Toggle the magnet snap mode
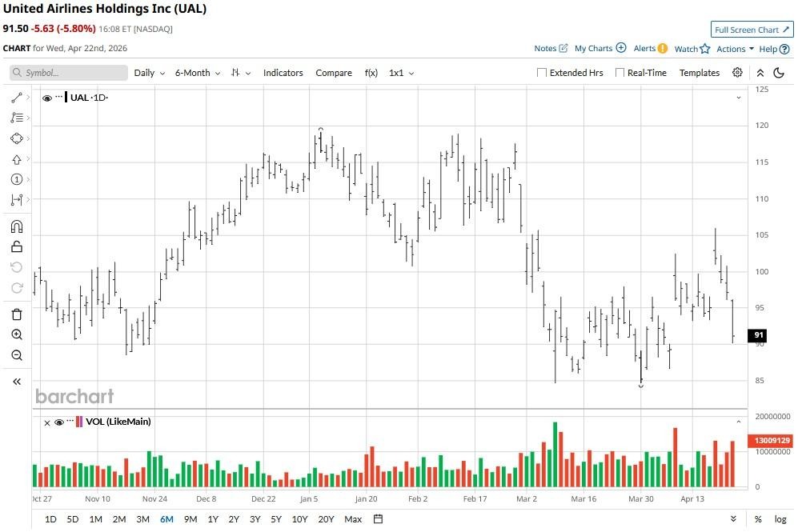This screenshot has width=798, height=532. 16,226
